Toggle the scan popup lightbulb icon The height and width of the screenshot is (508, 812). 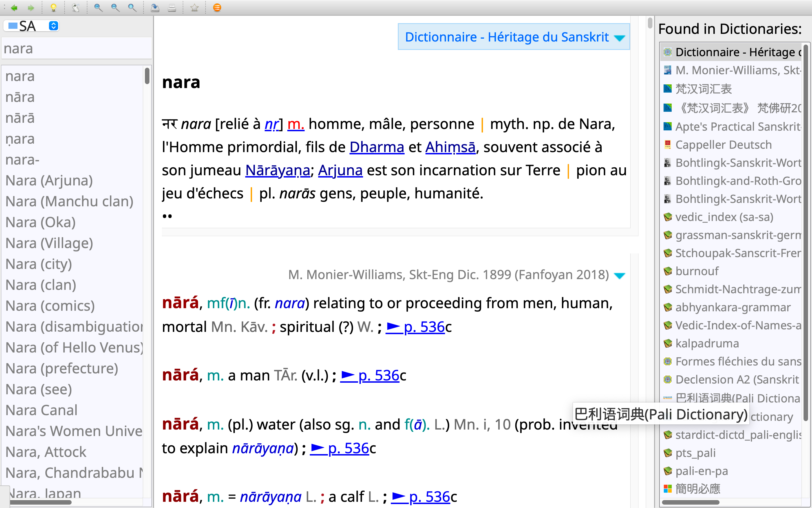[x=53, y=8]
